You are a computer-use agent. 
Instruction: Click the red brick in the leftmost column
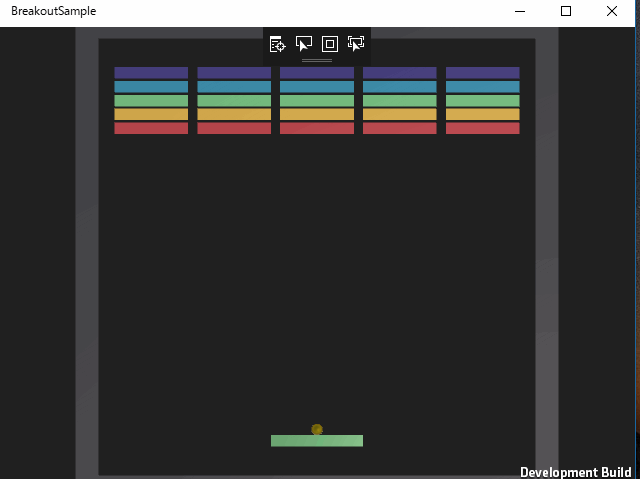click(151, 128)
